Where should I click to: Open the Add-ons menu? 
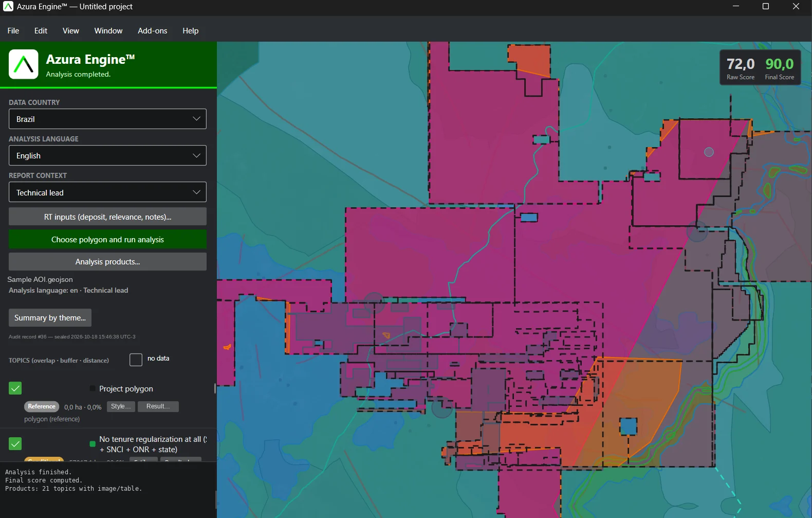tap(153, 31)
